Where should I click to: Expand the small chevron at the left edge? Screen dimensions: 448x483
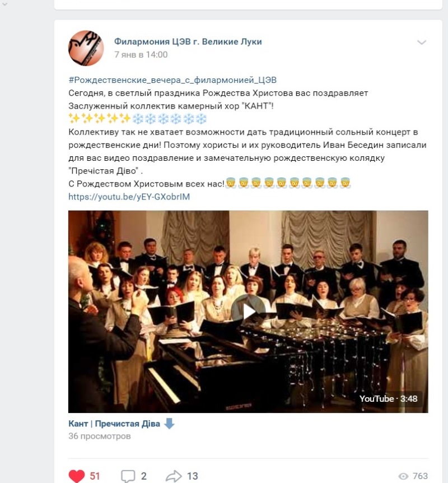4,4
